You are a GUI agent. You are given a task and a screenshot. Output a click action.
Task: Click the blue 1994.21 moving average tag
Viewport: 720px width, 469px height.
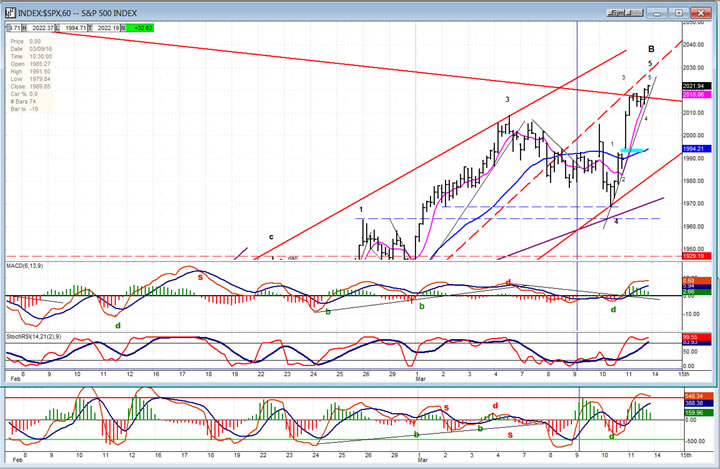coord(697,149)
